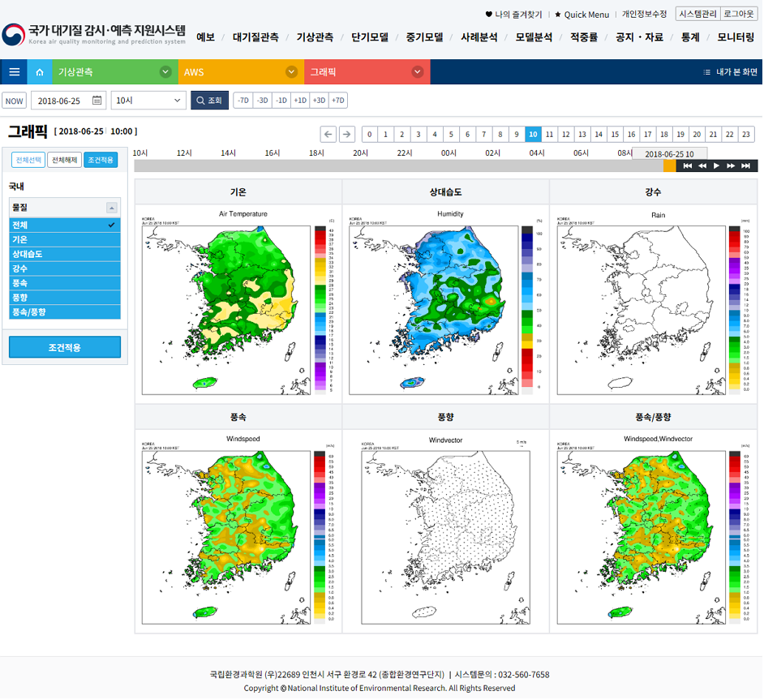Click the site logo emblem
The image size is (764, 700).
click(x=13, y=35)
